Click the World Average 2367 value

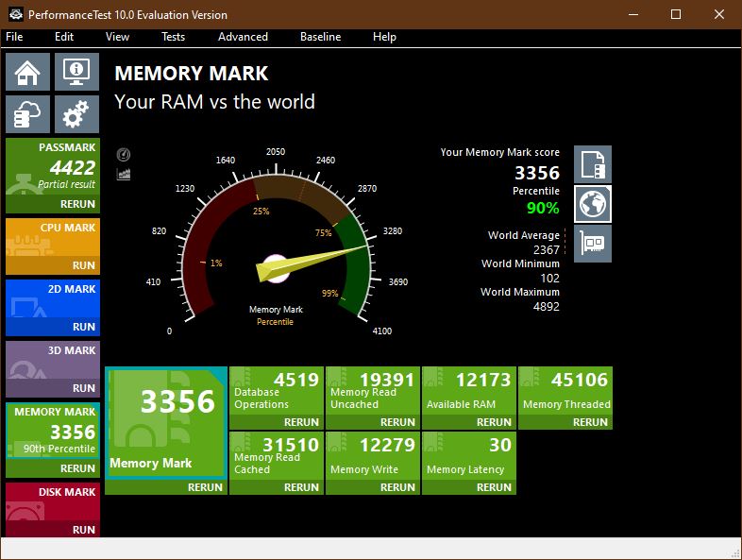546,249
